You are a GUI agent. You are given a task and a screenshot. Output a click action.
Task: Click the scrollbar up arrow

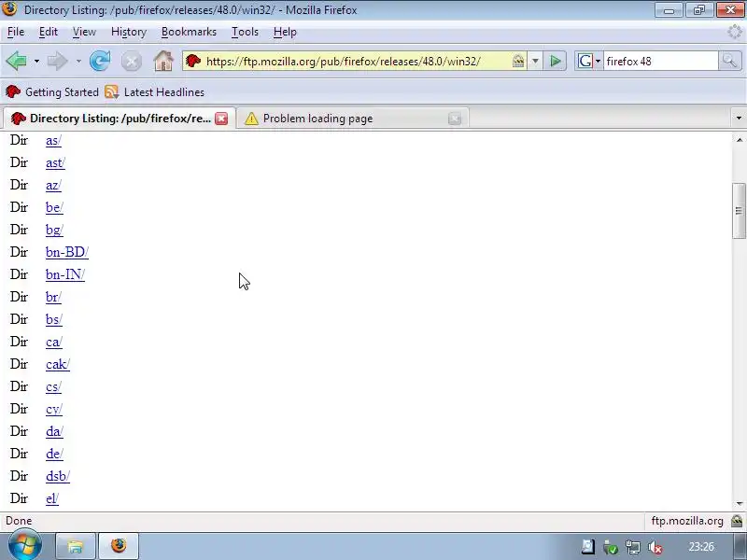click(x=739, y=139)
